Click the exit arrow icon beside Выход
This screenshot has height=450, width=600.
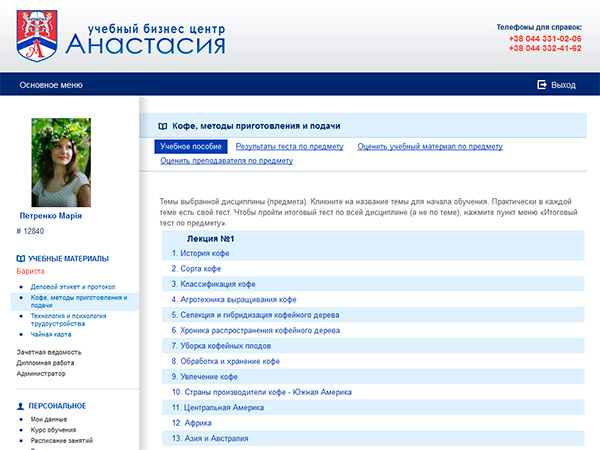pyautogui.click(x=541, y=85)
